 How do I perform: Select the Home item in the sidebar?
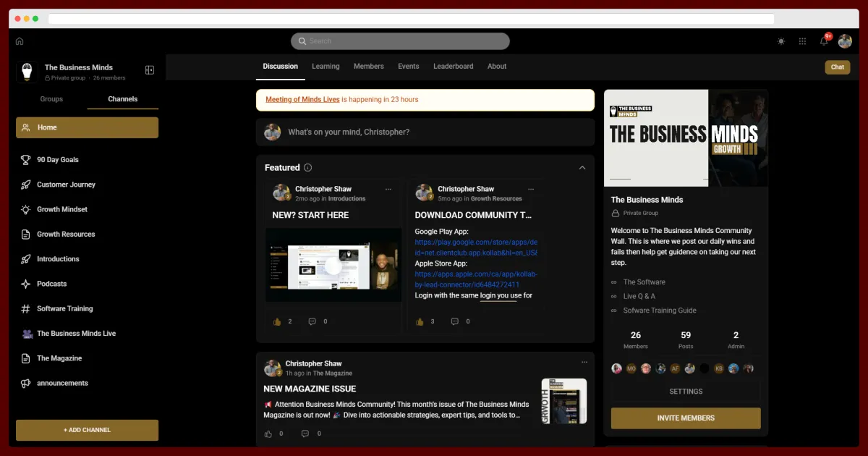click(87, 127)
